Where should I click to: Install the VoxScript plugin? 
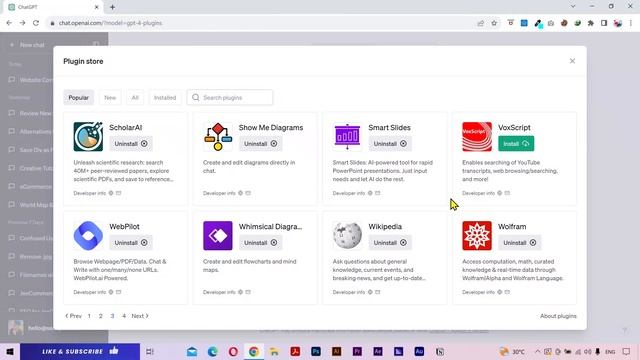(x=516, y=144)
